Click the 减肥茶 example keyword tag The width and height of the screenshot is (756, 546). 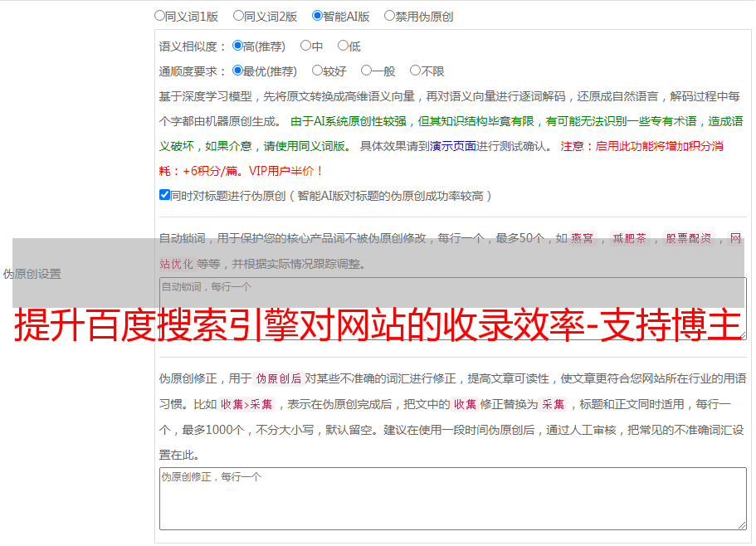(x=629, y=238)
